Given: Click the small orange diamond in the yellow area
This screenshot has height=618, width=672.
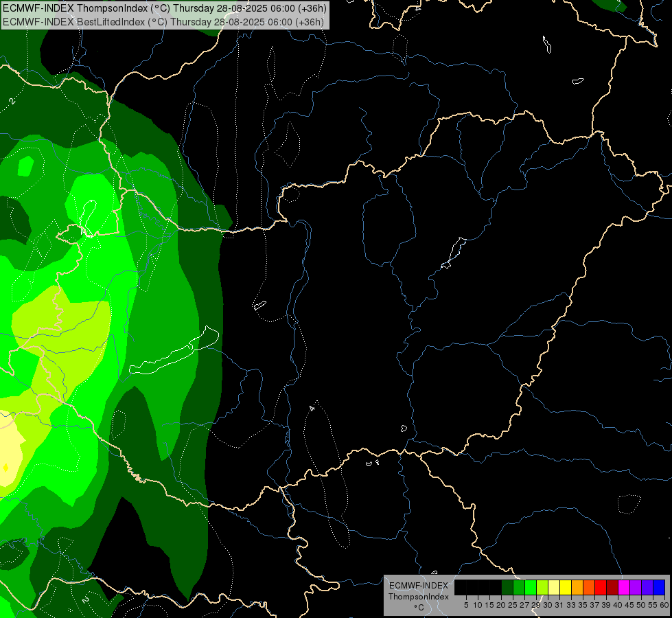Looking at the screenshot, I should click(x=5, y=468).
